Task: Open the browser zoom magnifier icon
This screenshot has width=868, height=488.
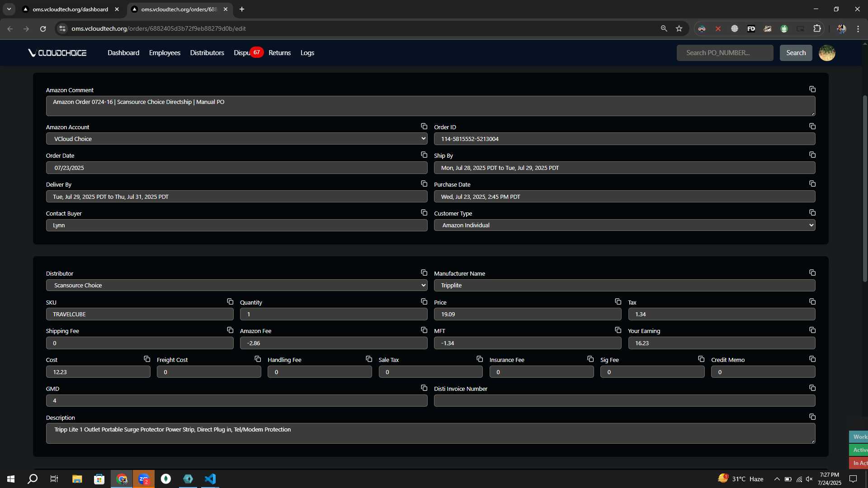Action: [664, 28]
